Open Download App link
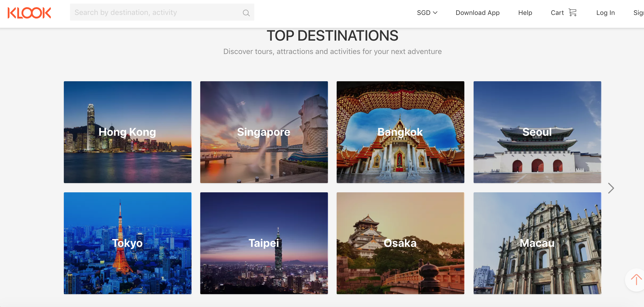This screenshot has height=307, width=644. click(477, 13)
